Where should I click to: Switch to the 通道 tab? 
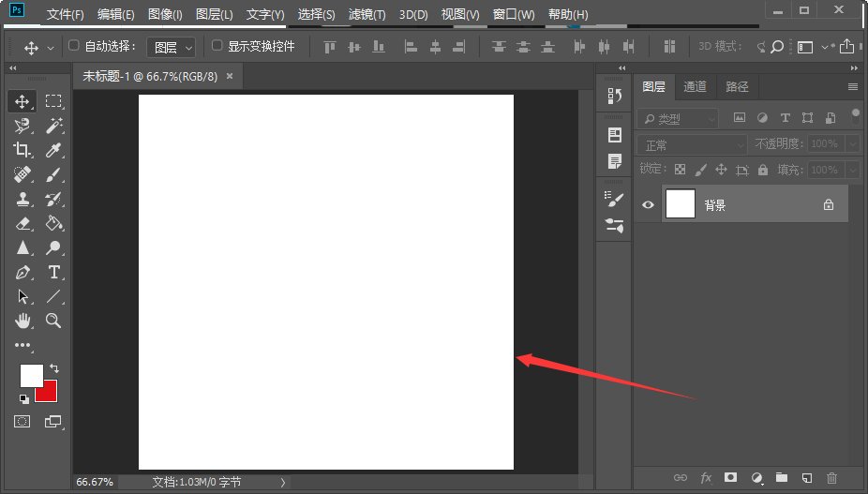pyautogui.click(x=695, y=86)
